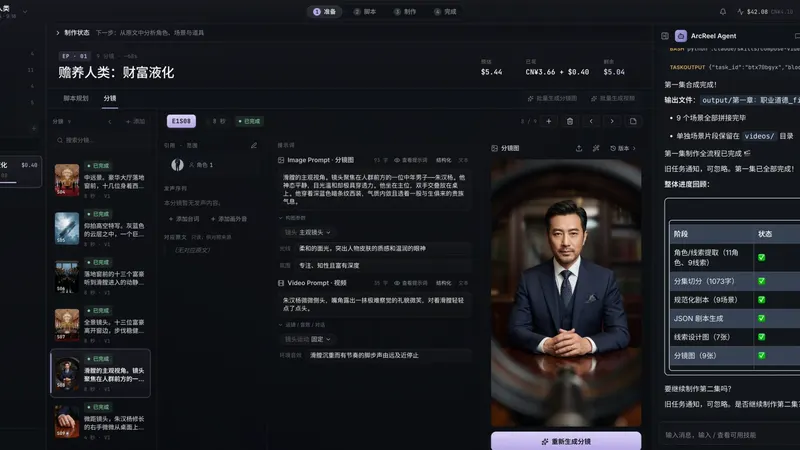Select shot S04 thumbnail in the list
This screenshot has height=450, width=800.
coord(67,180)
